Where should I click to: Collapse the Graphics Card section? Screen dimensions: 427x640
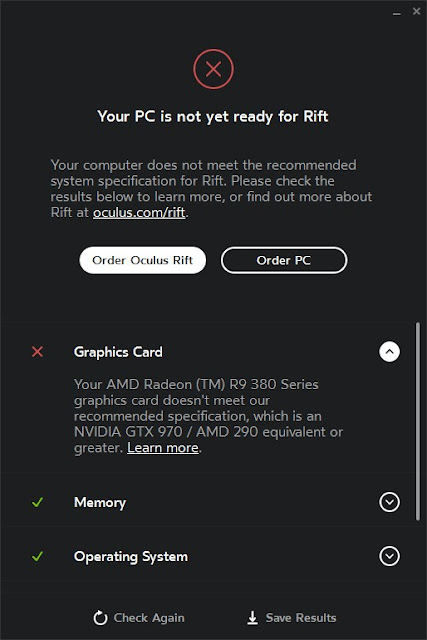tap(389, 351)
